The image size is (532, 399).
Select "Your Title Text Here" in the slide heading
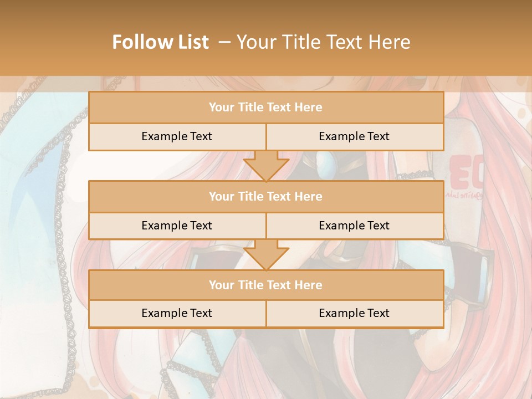pyautogui.click(x=324, y=42)
